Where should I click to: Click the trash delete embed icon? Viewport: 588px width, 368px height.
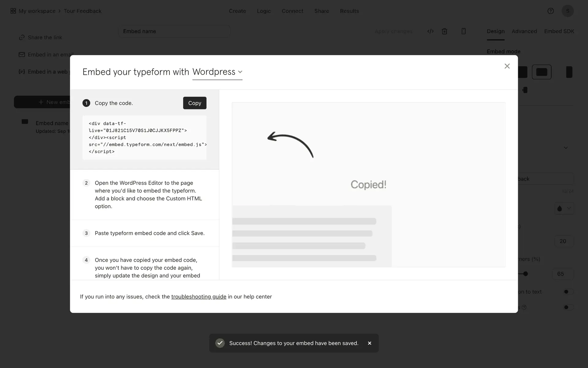444,31
